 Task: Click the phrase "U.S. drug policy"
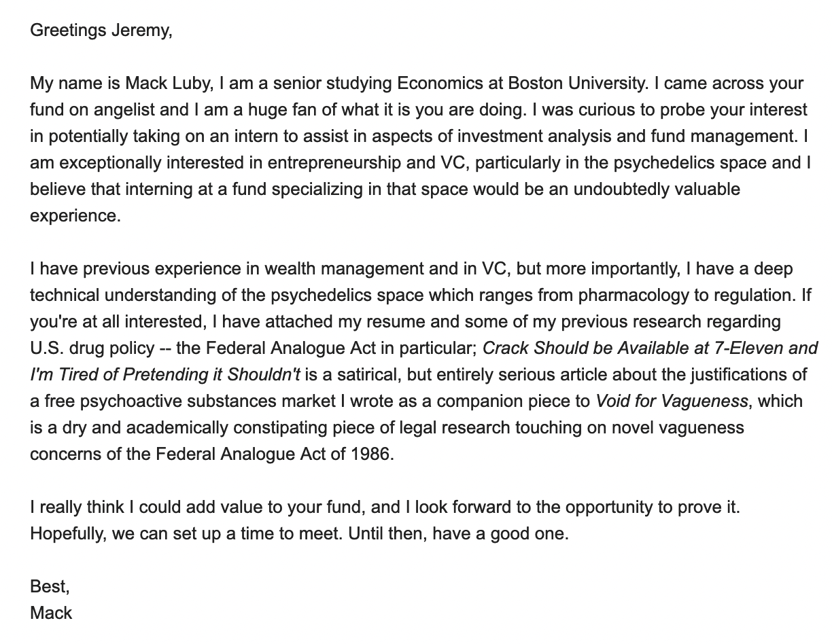(x=92, y=348)
